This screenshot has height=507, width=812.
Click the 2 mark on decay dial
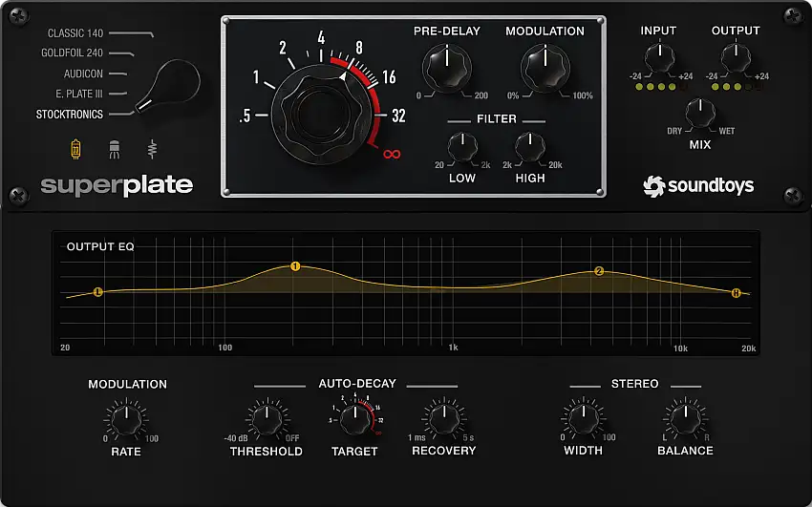point(283,48)
